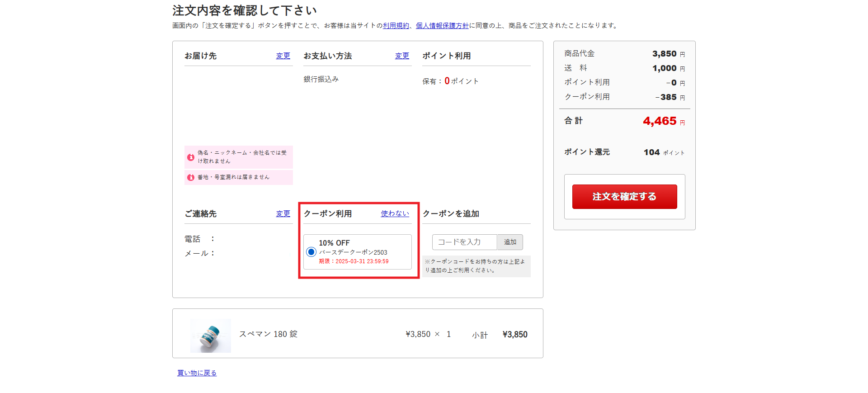Select the 10% OFF birthday coupon radio
This screenshot has width=868, height=393.
click(311, 252)
